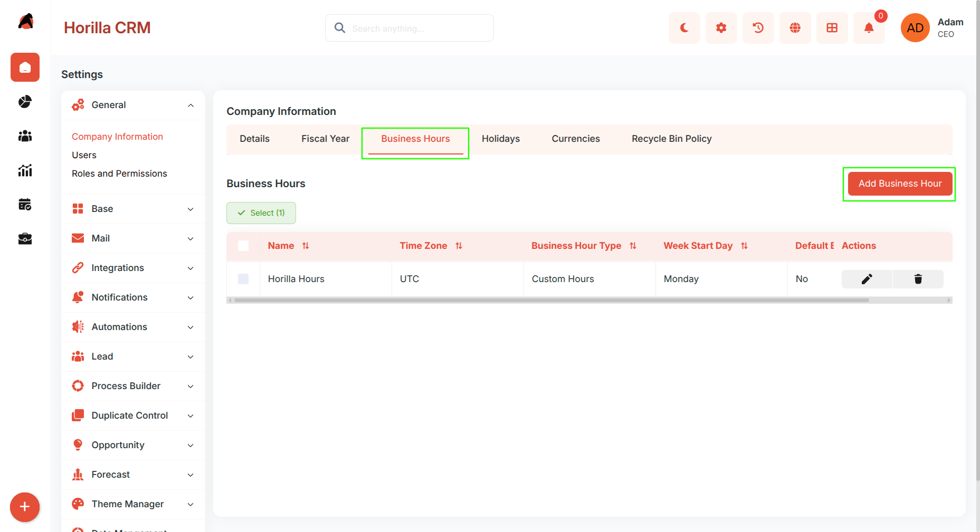Click Add Business Hour button
Viewport: 980px width, 532px height.
point(900,183)
